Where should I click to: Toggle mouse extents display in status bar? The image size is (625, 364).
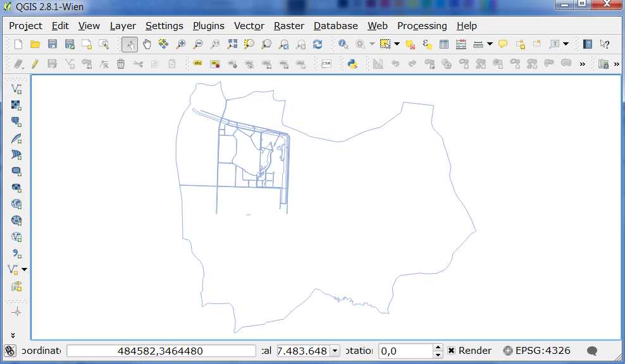tap(10, 351)
